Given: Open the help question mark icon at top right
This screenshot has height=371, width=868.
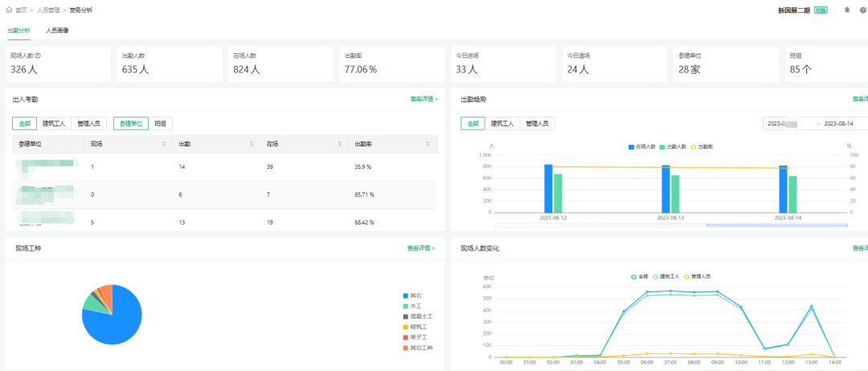Looking at the screenshot, I should [862, 10].
